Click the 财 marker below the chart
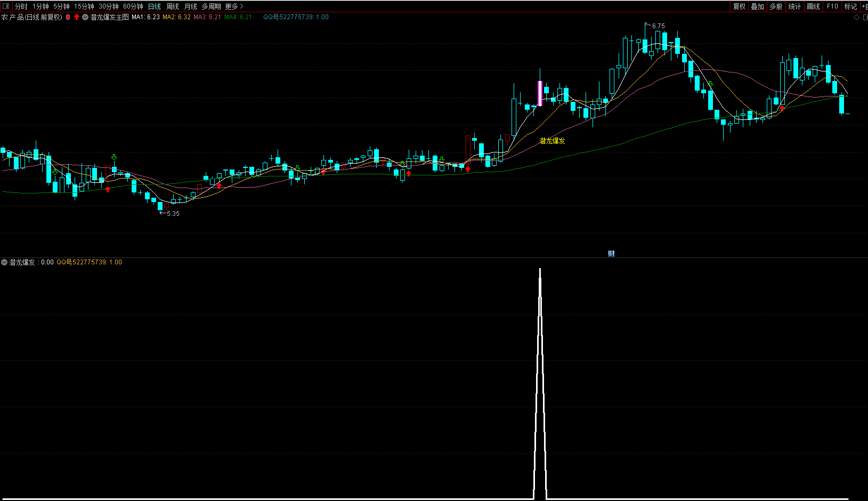 pos(611,253)
